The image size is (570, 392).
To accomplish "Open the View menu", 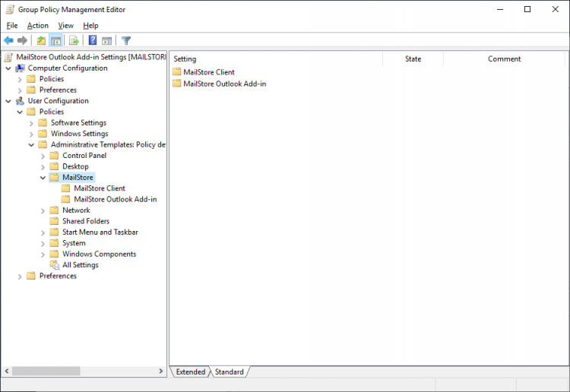I will tap(65, 25).
